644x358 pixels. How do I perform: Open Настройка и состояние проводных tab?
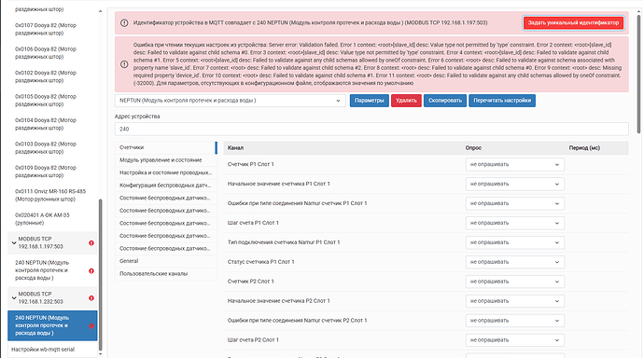tap(166, 173)
